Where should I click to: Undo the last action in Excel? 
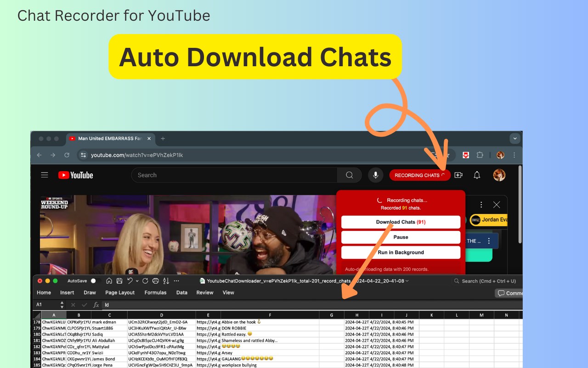point(130,281)
